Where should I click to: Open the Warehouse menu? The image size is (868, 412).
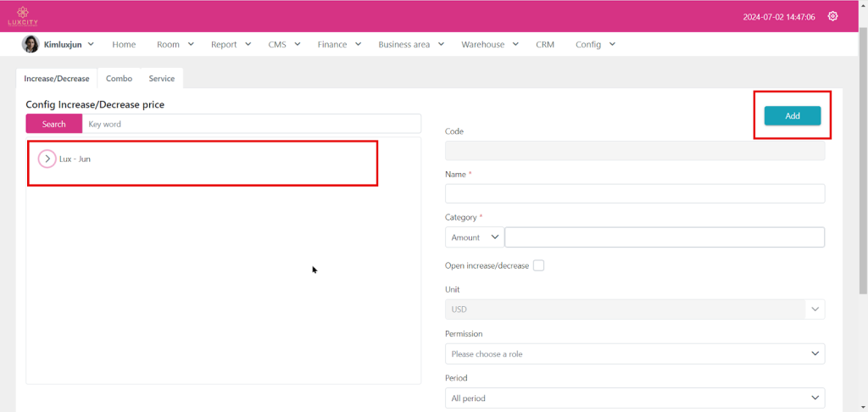[x=488, y=44]
